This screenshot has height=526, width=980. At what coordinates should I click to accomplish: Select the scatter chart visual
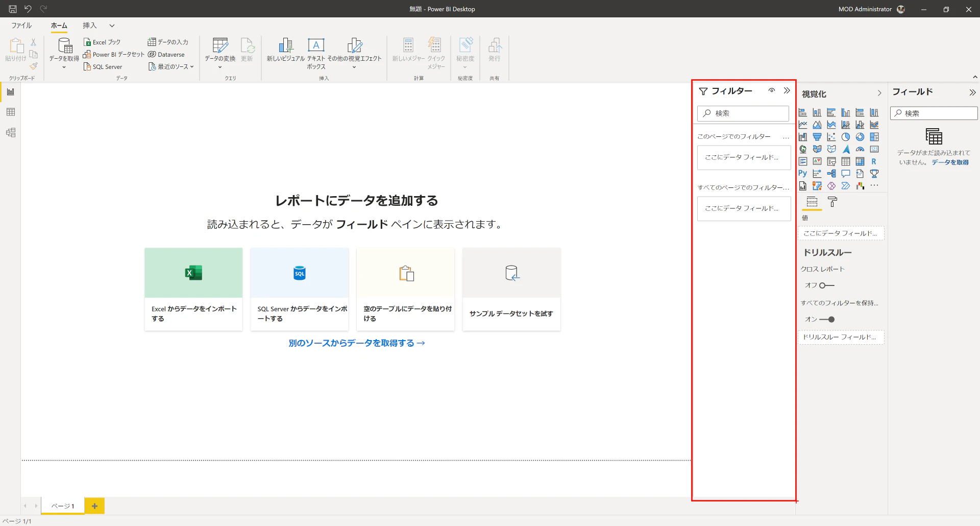(831, 137)
